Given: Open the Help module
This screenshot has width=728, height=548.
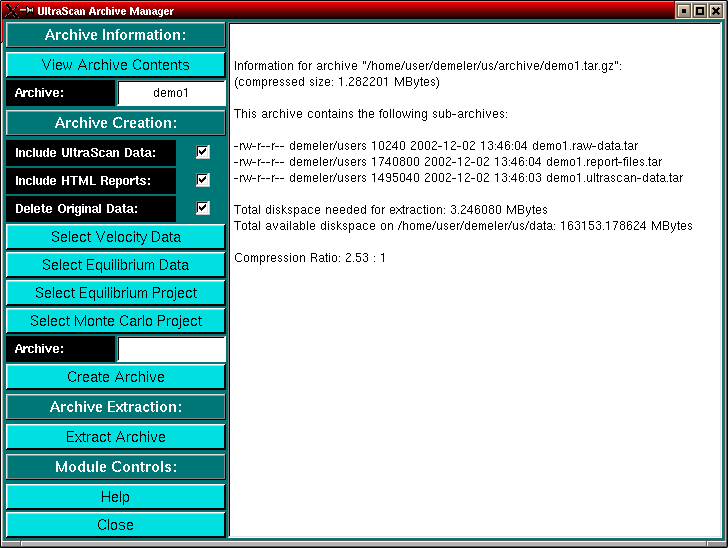Looking at the screenshot, I should click(116, 497).
